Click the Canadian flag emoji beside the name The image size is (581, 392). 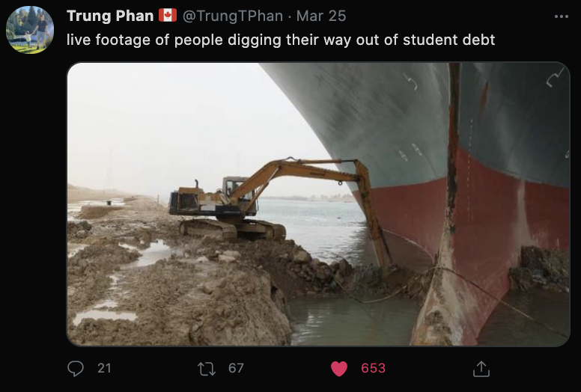168,15
